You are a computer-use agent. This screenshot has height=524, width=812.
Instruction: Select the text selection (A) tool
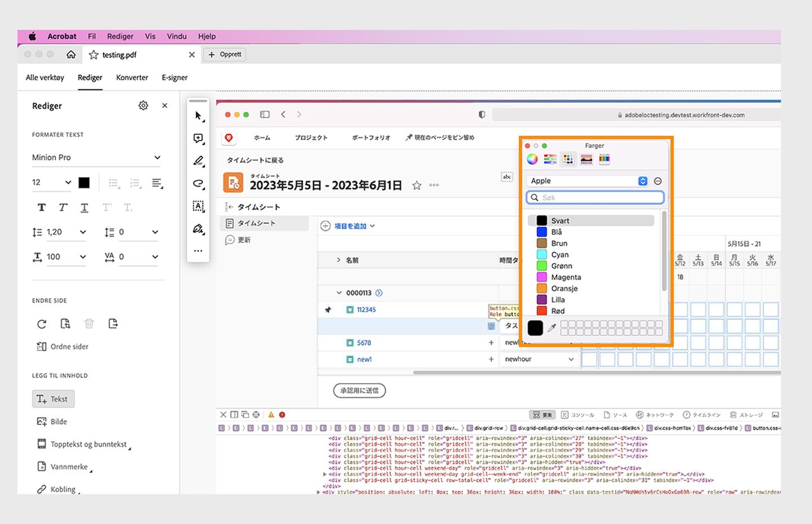tap(198, 206)
